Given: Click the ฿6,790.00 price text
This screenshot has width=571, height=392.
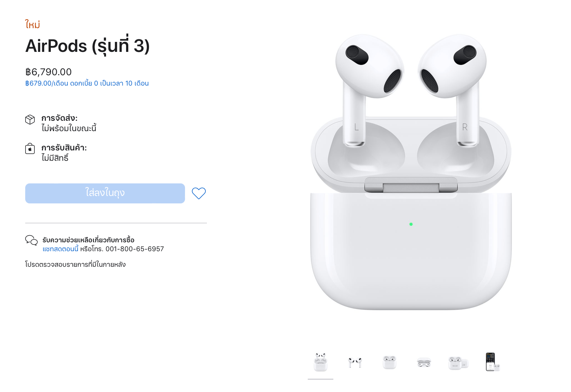Looking at the screenshot, I should [49, 72].
